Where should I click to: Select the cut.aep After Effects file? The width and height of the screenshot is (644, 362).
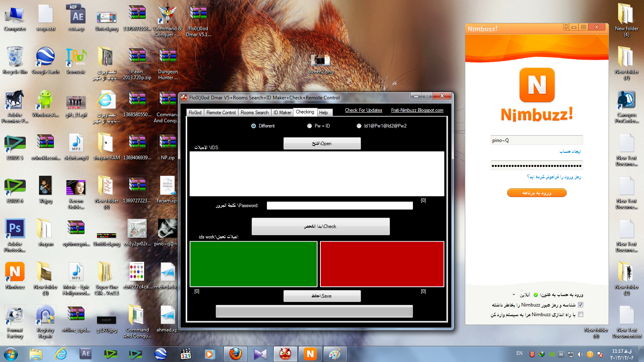coord(76,18)
